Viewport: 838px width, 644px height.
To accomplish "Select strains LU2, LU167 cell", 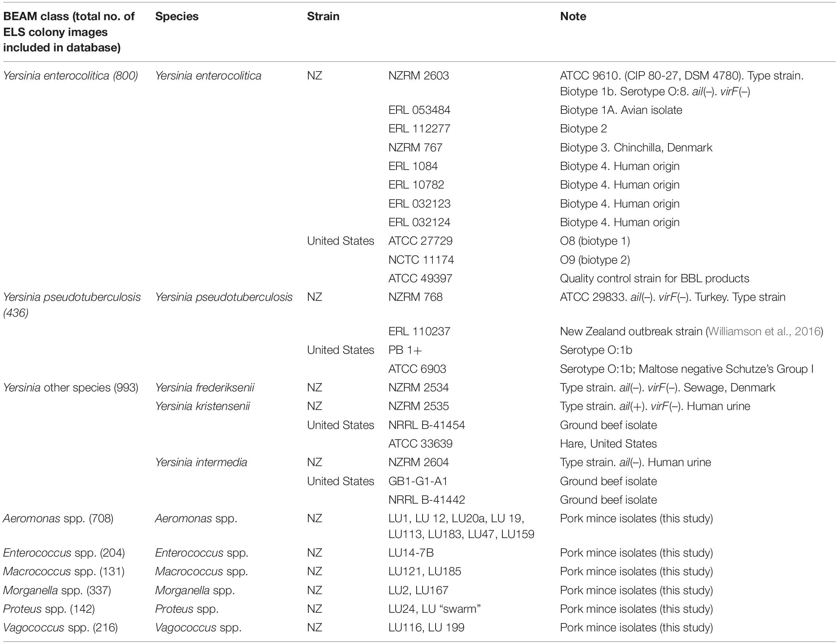I will coord(418,590).
